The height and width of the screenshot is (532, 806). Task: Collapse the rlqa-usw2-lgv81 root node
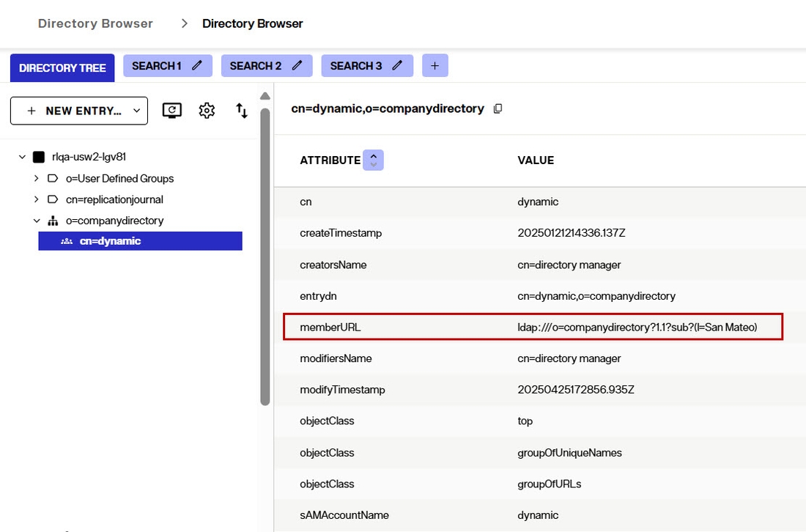[22, 157]
